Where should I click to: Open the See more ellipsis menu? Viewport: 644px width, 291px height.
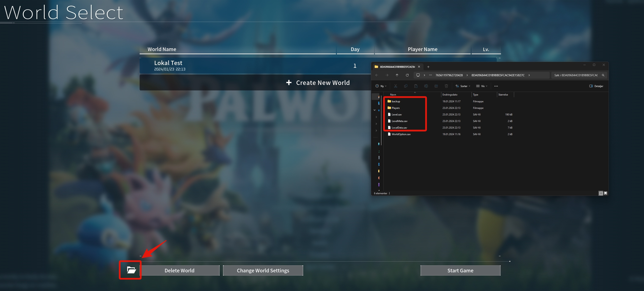496,86
